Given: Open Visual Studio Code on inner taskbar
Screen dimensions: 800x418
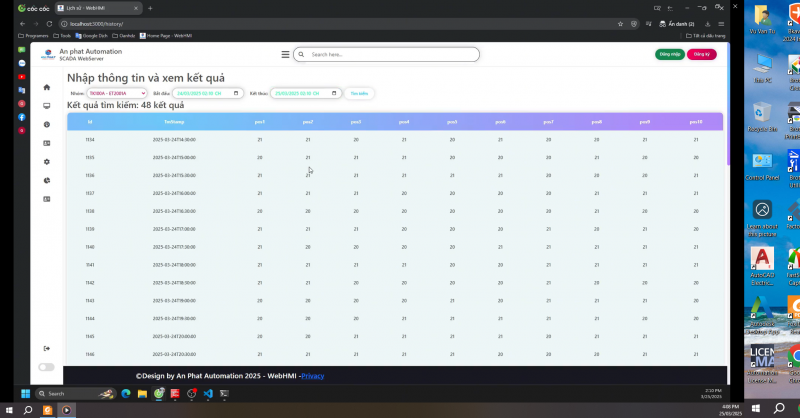Looking at the screenshot, I should [208, 394].
